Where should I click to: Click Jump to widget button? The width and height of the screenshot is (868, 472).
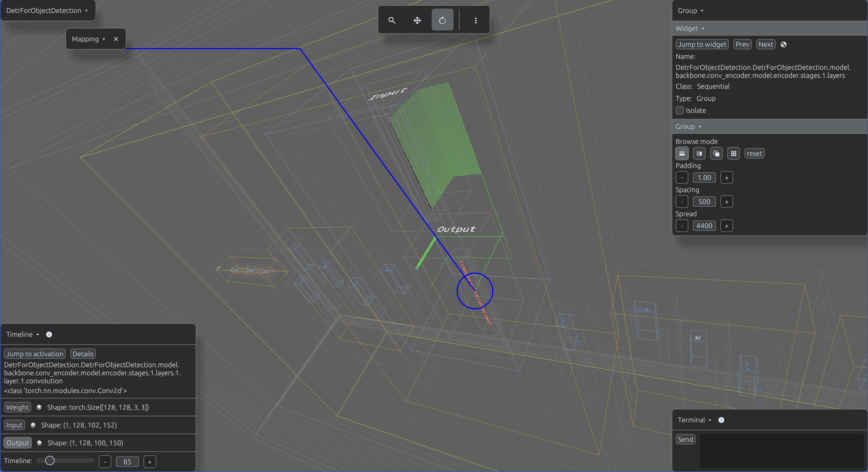click(702, 45)
